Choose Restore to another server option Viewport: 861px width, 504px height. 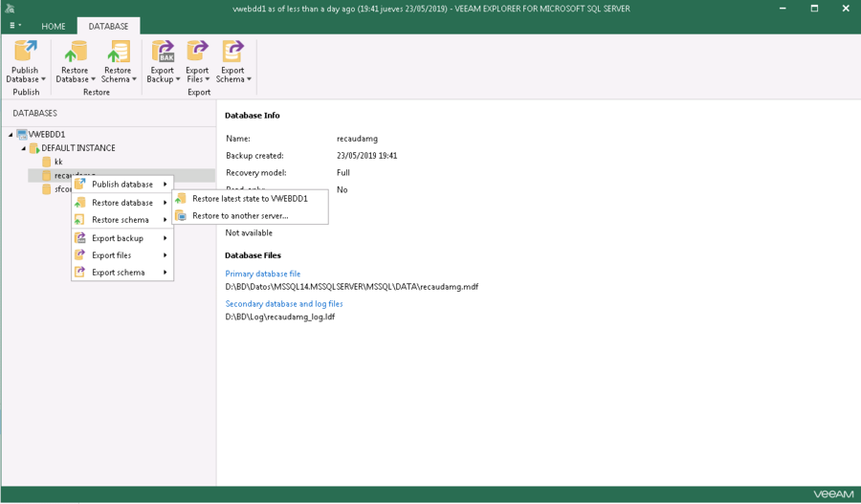click(x=239, y=216)
